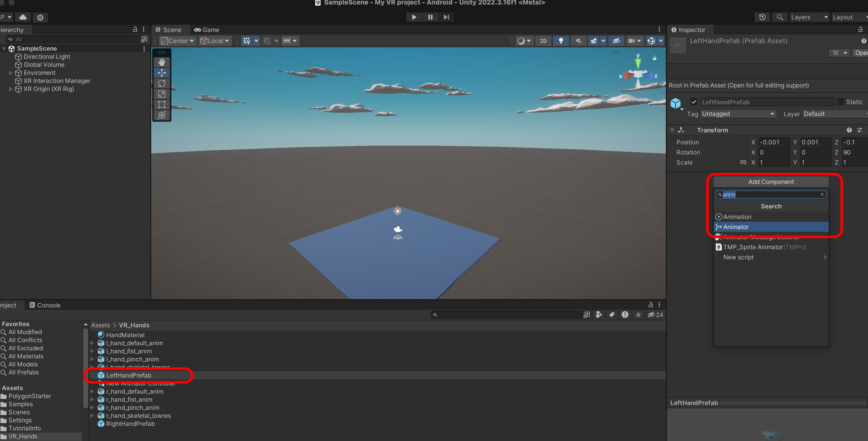Viewport: 868px width, 441px height.
Task: Expand XR Origin (XR Rig) object
Action: coord(11,89)
